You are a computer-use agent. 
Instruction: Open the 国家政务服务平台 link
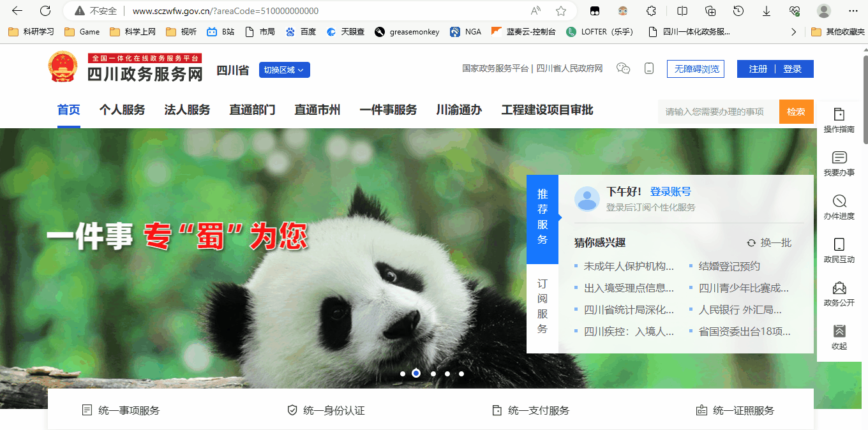pos(496,68)
